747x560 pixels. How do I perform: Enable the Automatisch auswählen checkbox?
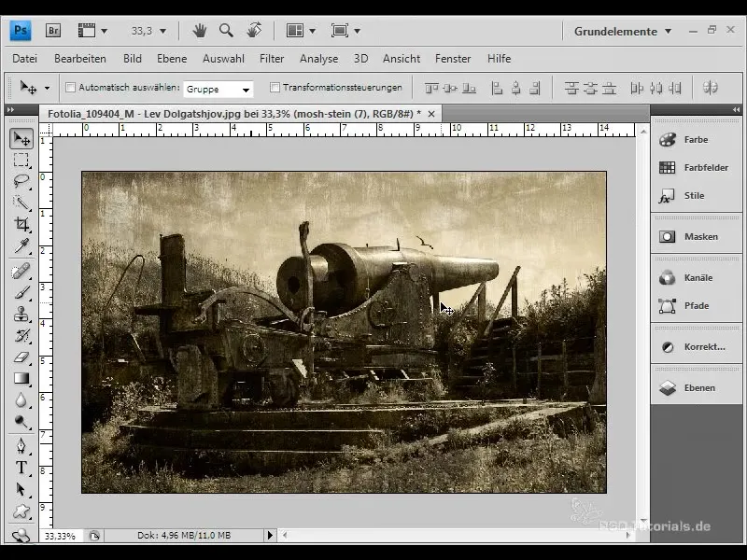[71, 87]
